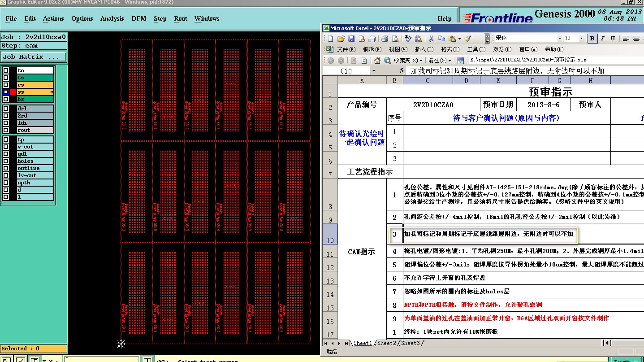Open the 前往 Go dropdown
Screen dimensions: 644x362
(439, 61)
